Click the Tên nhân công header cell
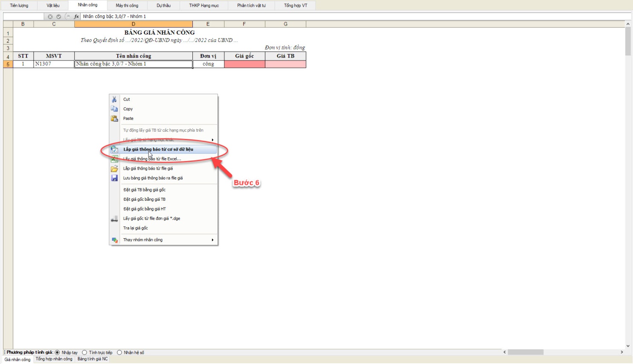Screen dimensions: 633x364 pos(134,56)
